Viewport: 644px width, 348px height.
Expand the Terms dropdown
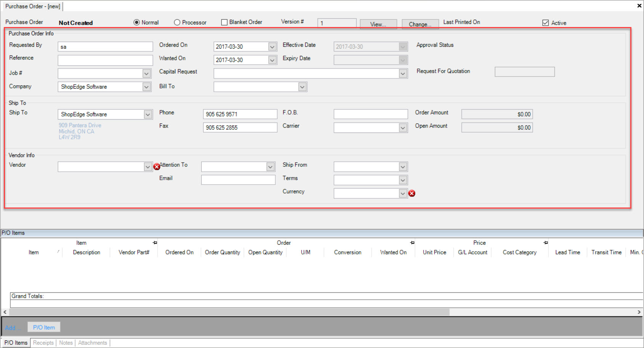tap(403, 180)
